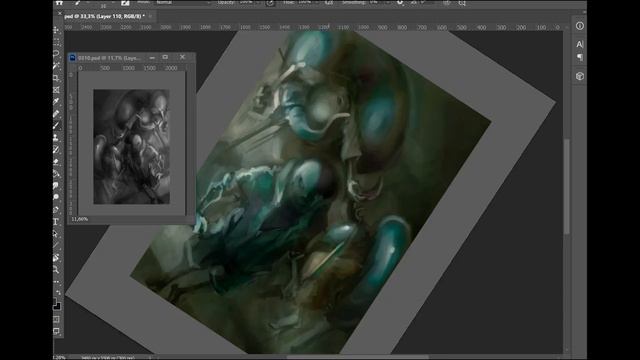Select the History Brush tool
640x360 pixels.
click(56, 150)
